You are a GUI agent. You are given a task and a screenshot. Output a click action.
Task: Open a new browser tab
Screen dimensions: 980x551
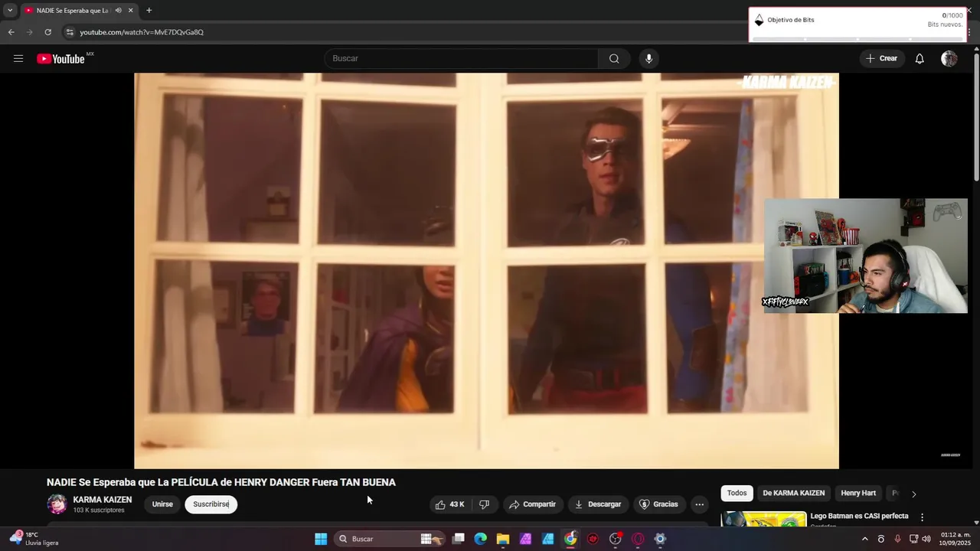pyautogui.click(x=149, y=11)
